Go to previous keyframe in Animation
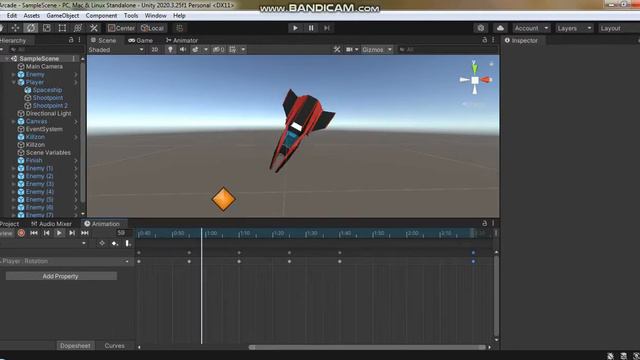640x360 pixels. coord(47,233)
